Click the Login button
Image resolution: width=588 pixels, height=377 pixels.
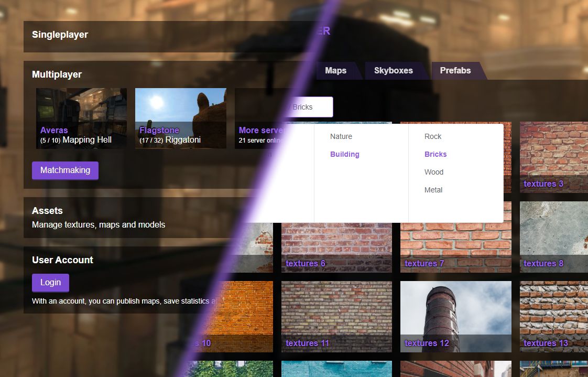tap(50, 283)
